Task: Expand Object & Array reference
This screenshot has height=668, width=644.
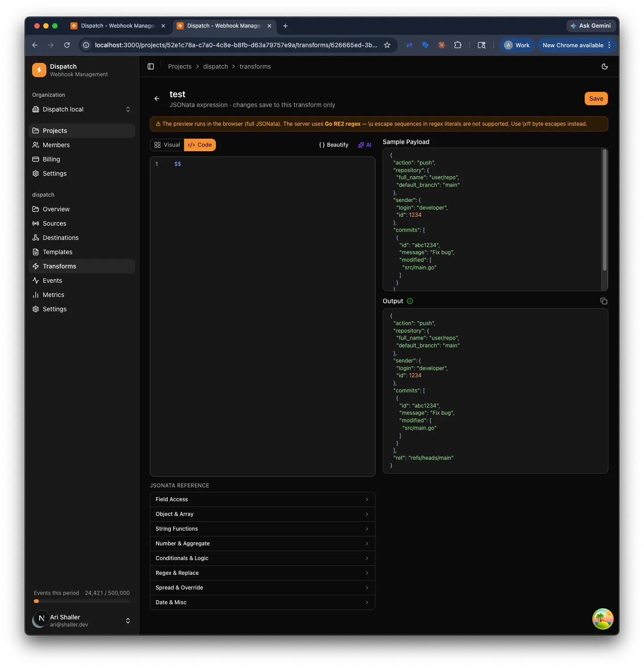Action: 263,514
